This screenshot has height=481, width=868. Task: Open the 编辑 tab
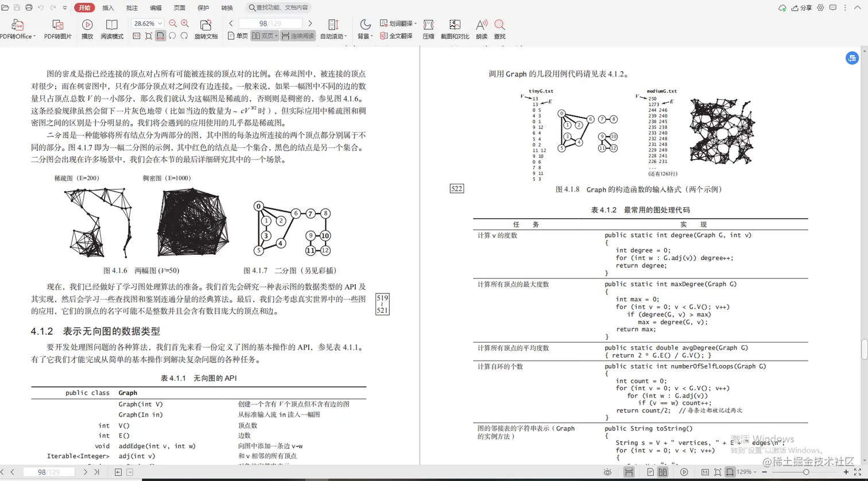coord(156,8)
